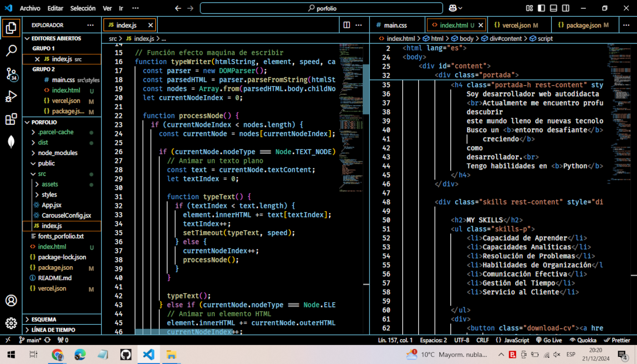The width and height of the screenshot is (637, 364).
Task: Expand the Esquema outline section
Action: (x=62, y=319)
